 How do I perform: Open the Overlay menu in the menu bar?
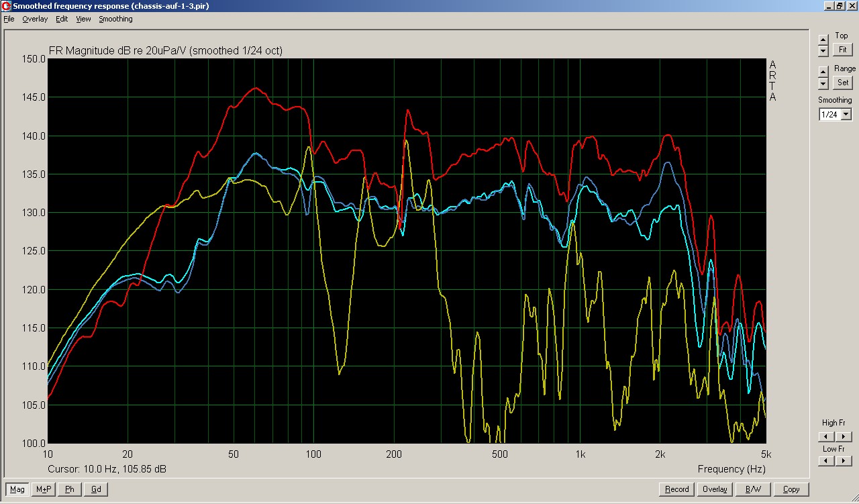pos(35,19)
